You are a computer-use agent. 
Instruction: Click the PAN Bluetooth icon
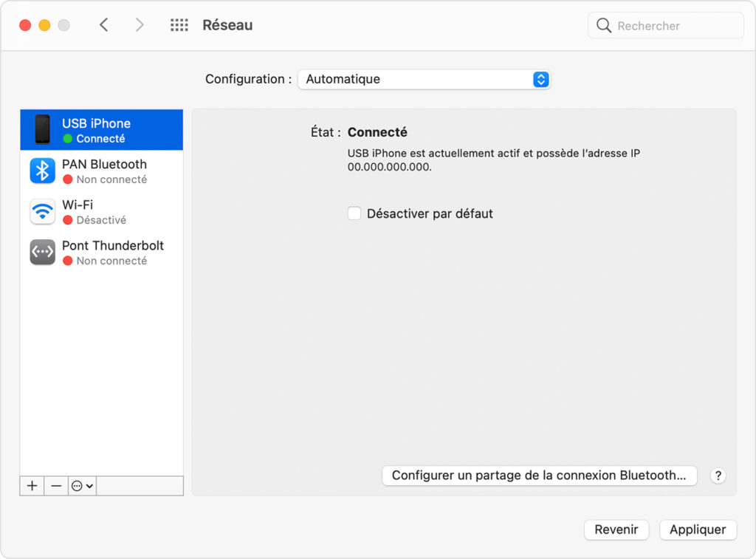tap(42, 171)
